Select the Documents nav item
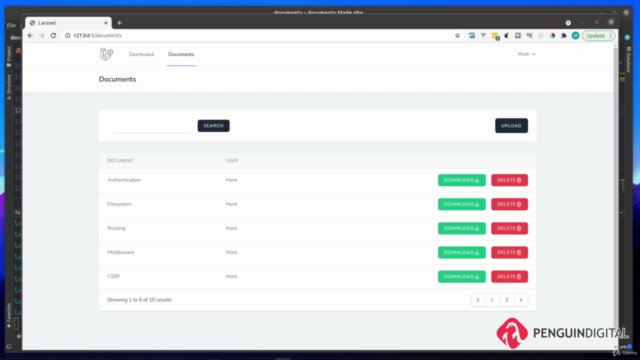Image resolution: width=640 pixels, height=360 pixels. (181, 54)
